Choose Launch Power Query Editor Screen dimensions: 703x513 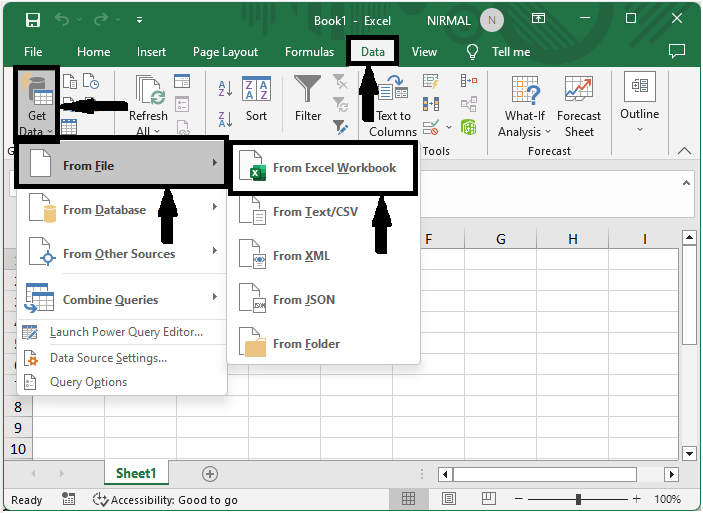click(x=122, y=332)
